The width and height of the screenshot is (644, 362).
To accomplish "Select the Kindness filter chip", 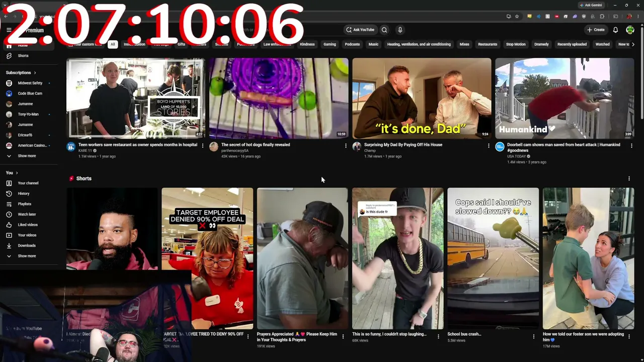I will tap(307, 44).
